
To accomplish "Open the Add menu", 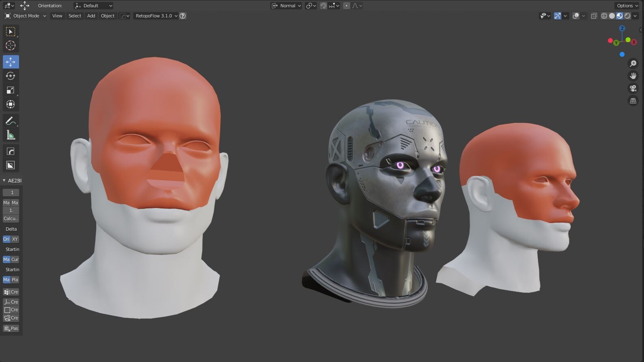I will tap(91, 16).
